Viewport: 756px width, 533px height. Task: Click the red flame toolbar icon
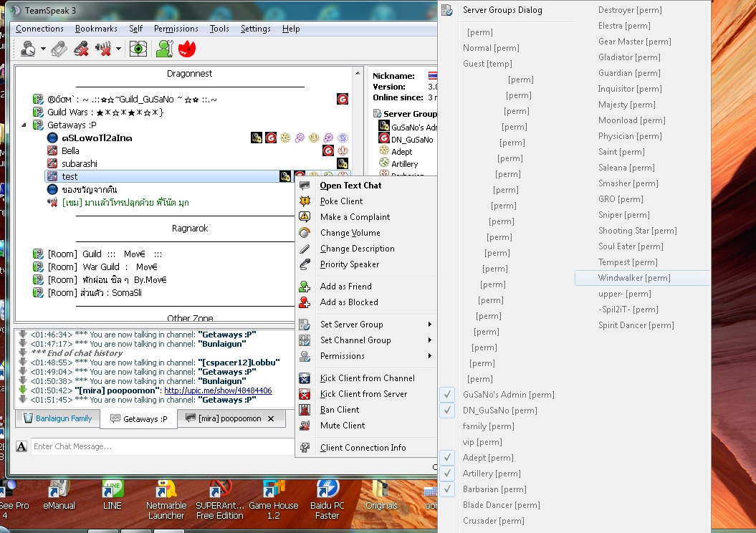click(x=187, y=49)
